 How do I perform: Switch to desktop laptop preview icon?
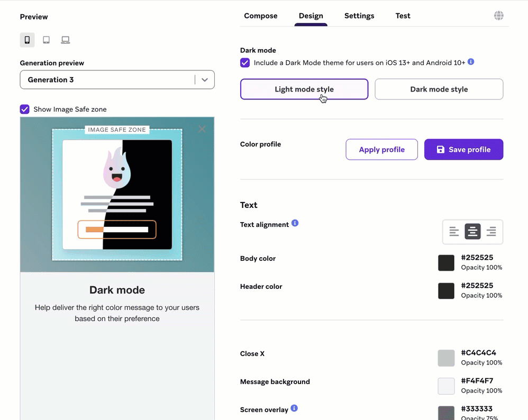click(x=66, y=40)
